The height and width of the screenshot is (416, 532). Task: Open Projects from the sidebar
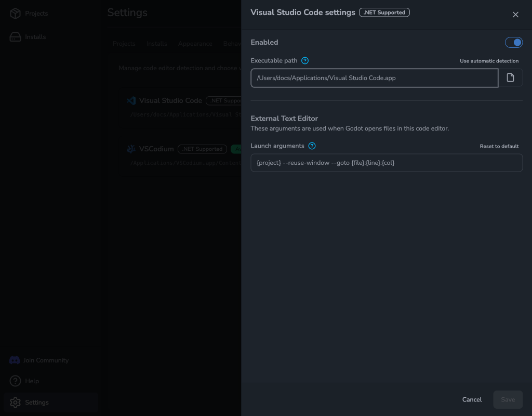(x=29, y=14)
